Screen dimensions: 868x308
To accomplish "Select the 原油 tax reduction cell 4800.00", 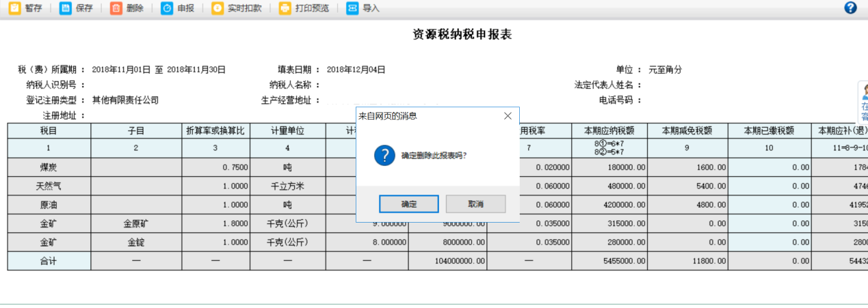I will tap(685, 205).
